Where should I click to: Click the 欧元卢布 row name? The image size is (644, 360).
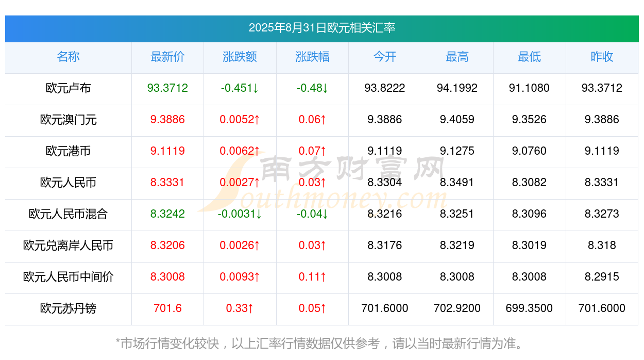[69, 88]
